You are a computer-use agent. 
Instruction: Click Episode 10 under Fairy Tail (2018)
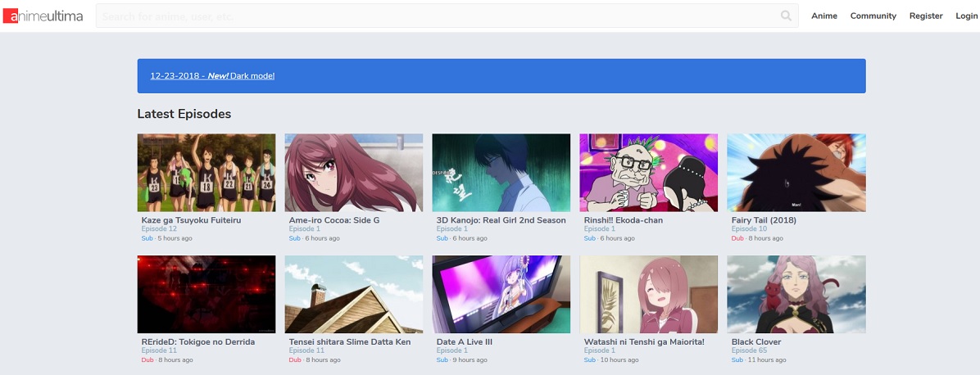(750, 228)
